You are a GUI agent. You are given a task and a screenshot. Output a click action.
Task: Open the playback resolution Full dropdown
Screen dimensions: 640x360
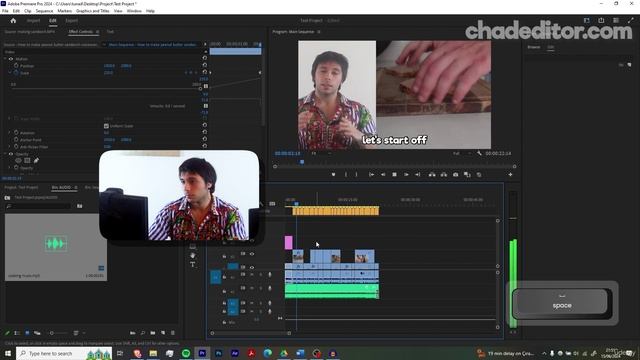(461, 153)
